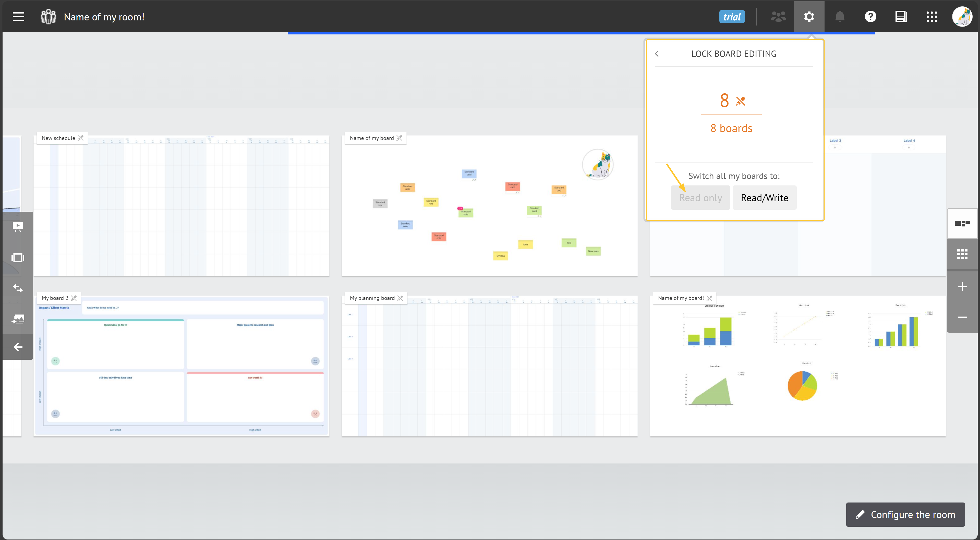Toggle lock icon on My board 2

tap(74, 298)
